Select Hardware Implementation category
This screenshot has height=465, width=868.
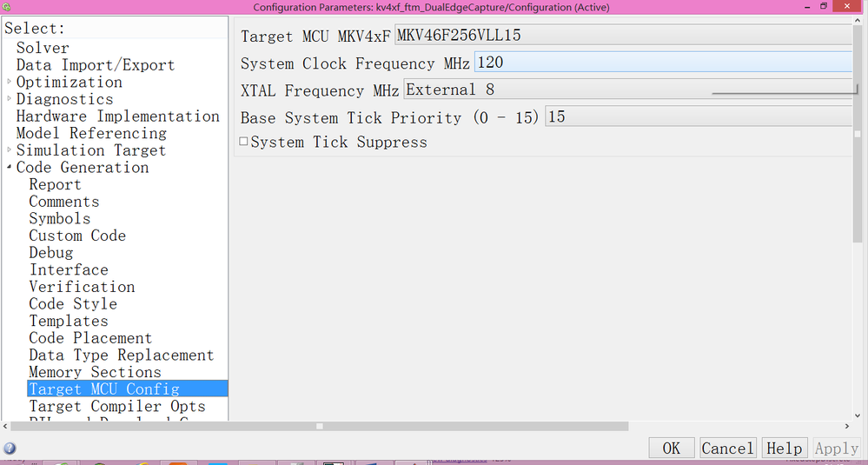118,116
